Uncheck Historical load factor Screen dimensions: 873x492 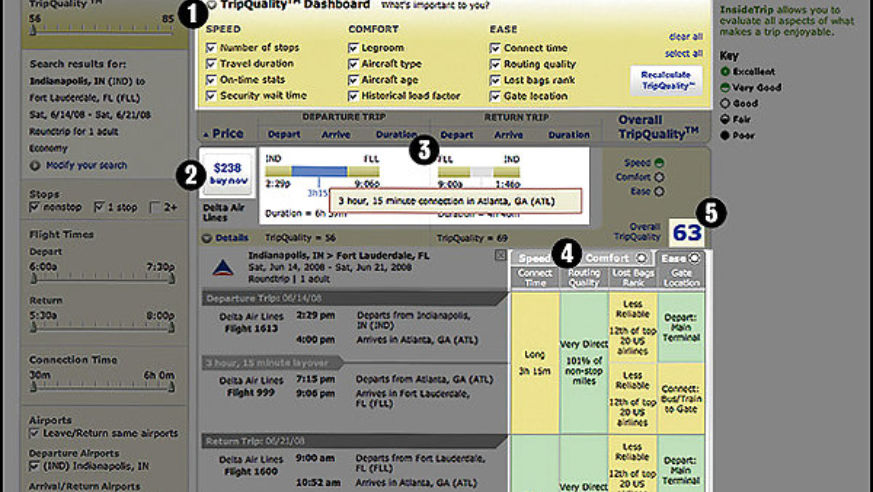[x=353, y=96]
